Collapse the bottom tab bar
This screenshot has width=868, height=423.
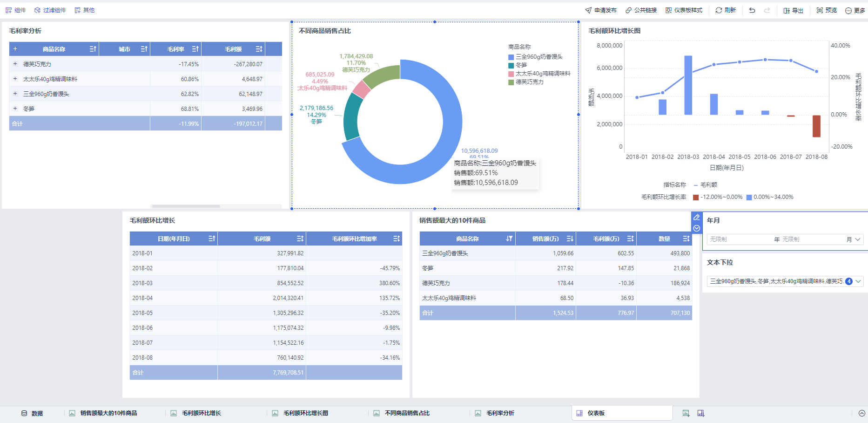tap(862, 413)
